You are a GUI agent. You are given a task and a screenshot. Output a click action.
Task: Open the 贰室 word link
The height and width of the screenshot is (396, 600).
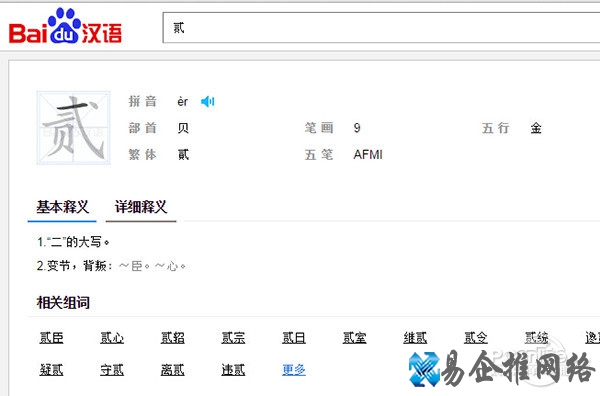354,338
